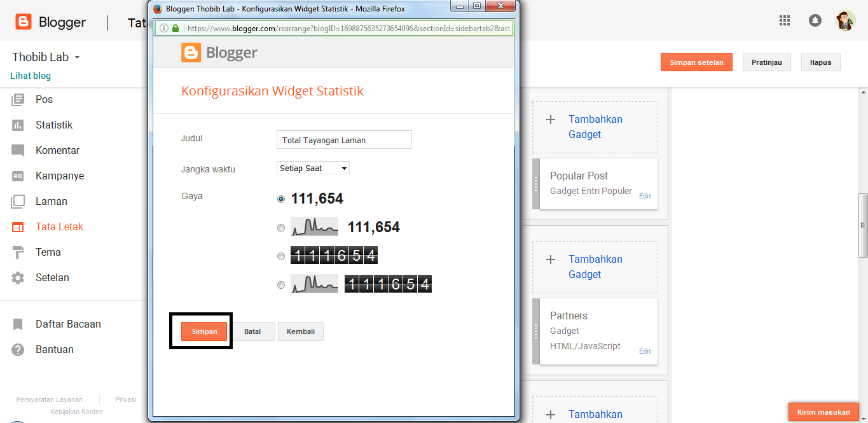The image size is (868, 423).
Task: Grab the drag handle on the Partners gadget
Action: click(536, 331)
